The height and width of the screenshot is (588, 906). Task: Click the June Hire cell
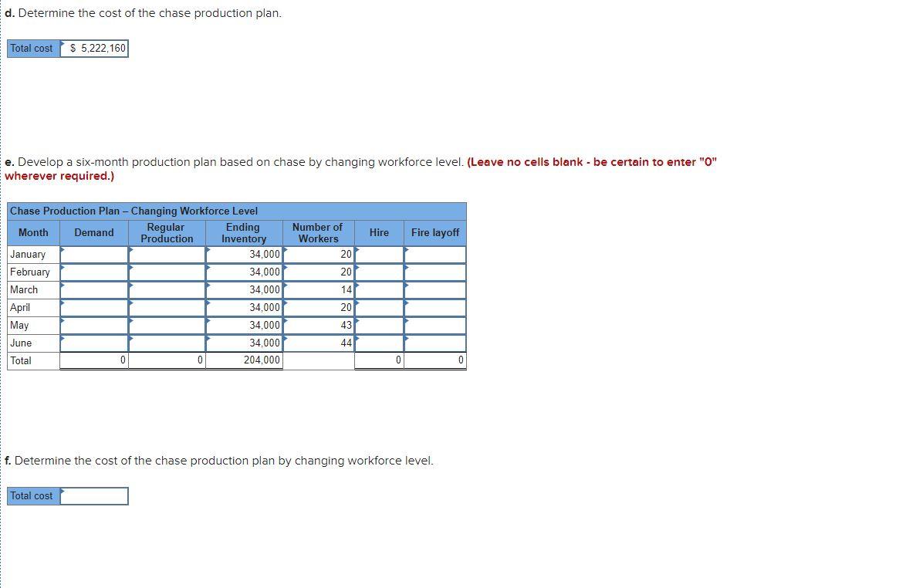[379, 343]
